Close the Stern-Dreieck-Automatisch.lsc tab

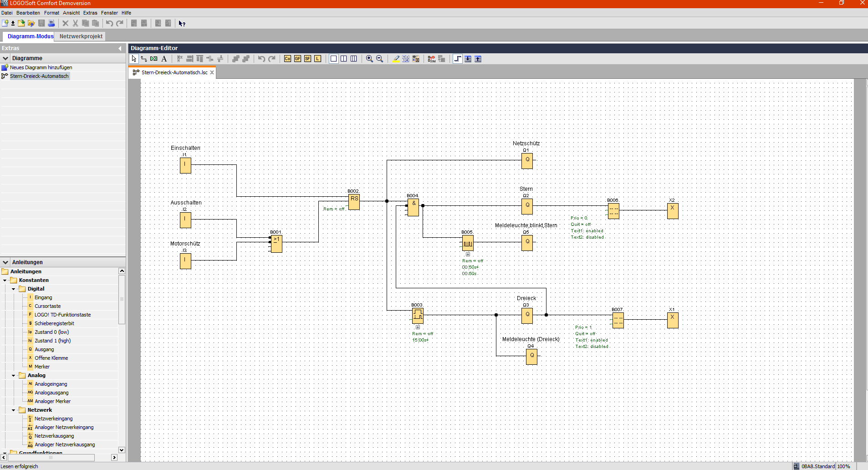212,72
